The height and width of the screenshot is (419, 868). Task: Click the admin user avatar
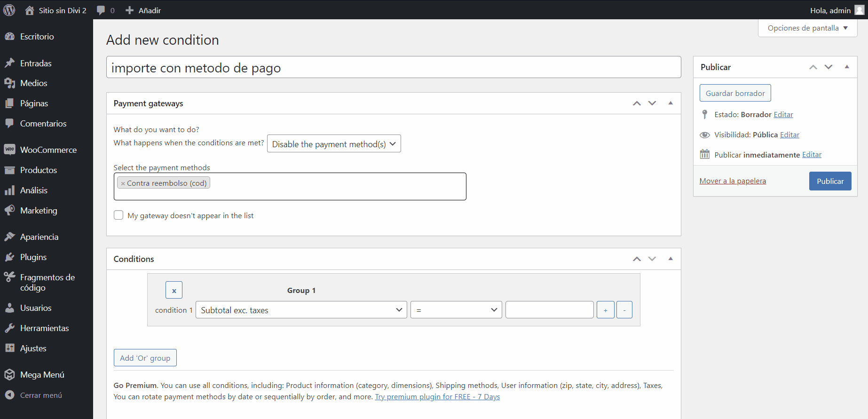click(859, 10)
